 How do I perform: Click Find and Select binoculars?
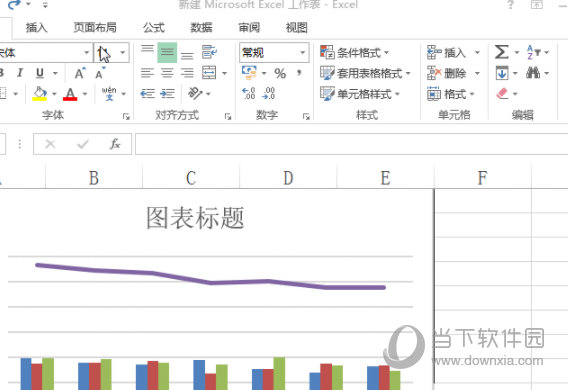point(533,73)
